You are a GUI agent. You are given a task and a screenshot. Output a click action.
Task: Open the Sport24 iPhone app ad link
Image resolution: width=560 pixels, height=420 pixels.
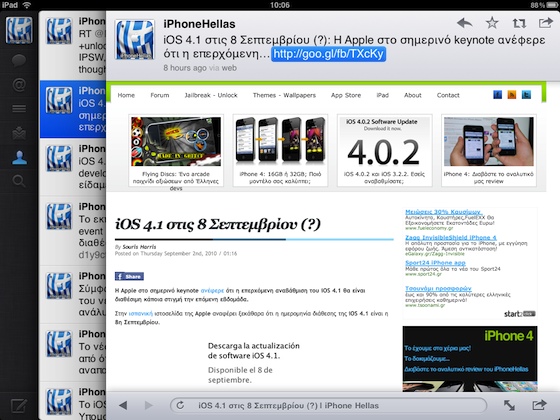pyautogui.click(x=435, y=262)
